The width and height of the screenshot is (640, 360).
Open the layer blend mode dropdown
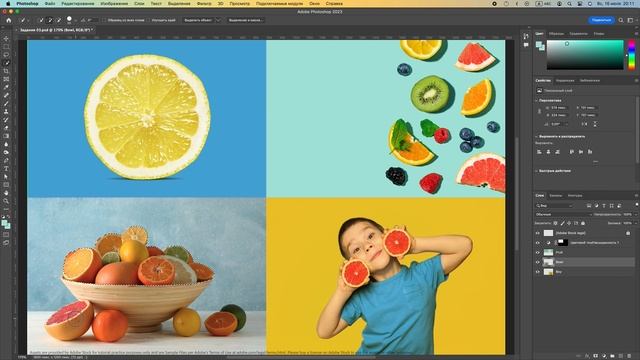tap(563, 214)
